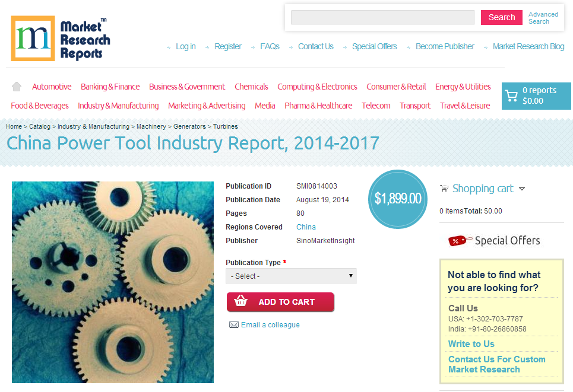Go to Machinery in breadcrumb

(x=151, y=126)
